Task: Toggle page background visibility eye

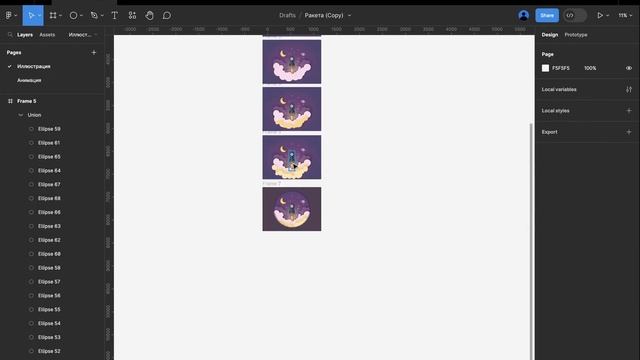Action: (629, 68)
